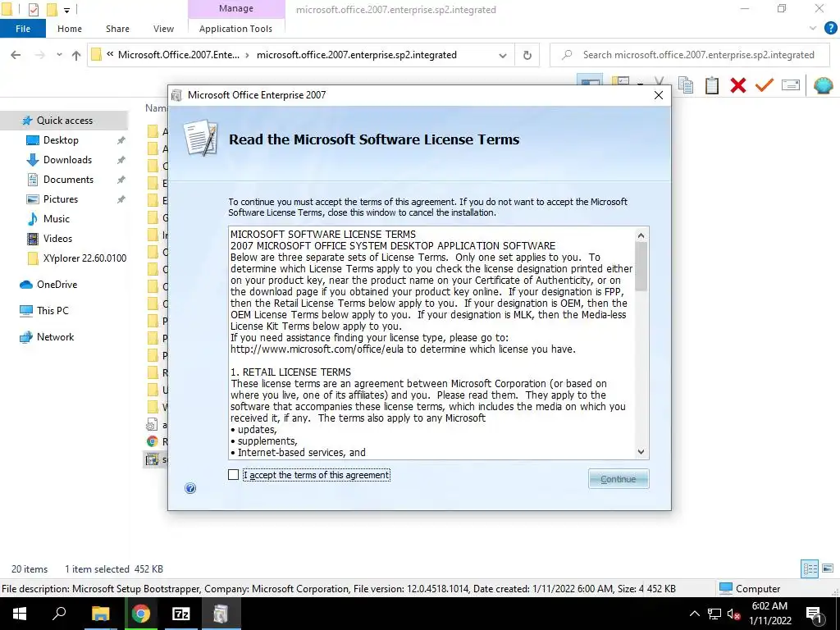This screenshot has height=630, width=840.
Task: Click Properties icon in quick access toolbar
Action: point(33,9)
